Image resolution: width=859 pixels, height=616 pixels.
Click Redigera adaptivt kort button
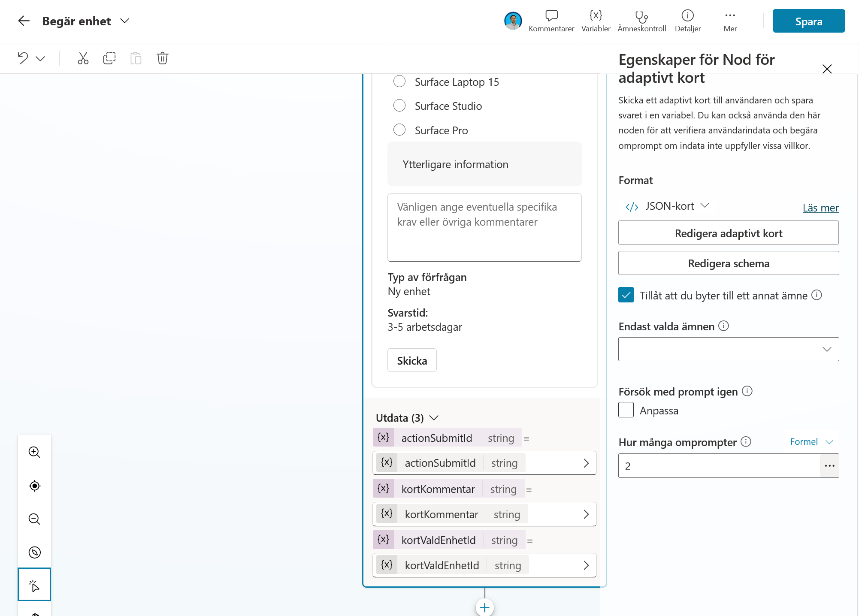[728, 233]
